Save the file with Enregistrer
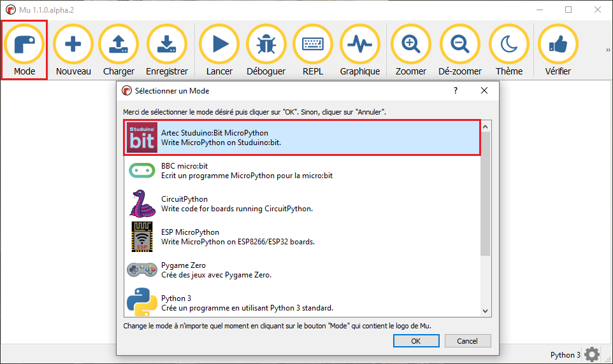The width and height of the screenshot is (613, 364). (167, 50)
